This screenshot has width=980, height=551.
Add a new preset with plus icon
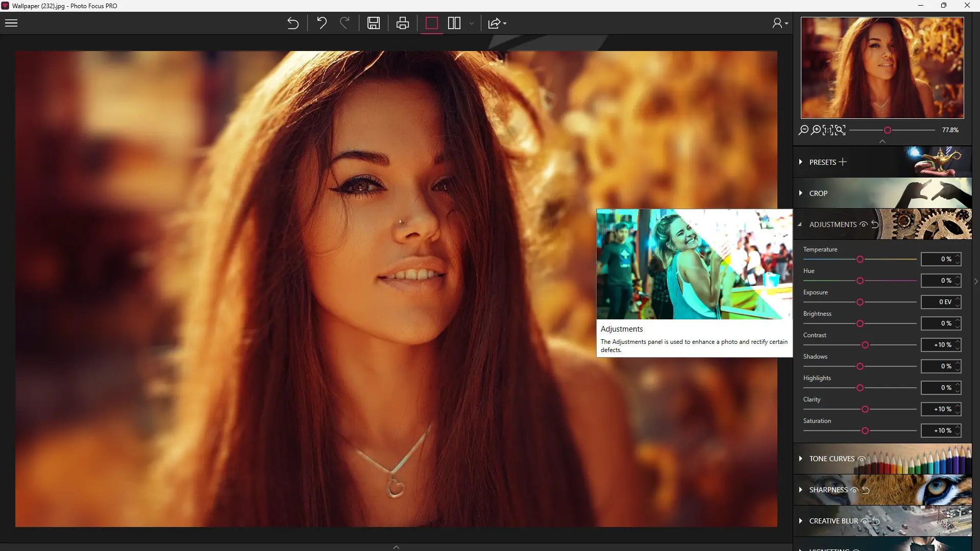click(843, 162)
